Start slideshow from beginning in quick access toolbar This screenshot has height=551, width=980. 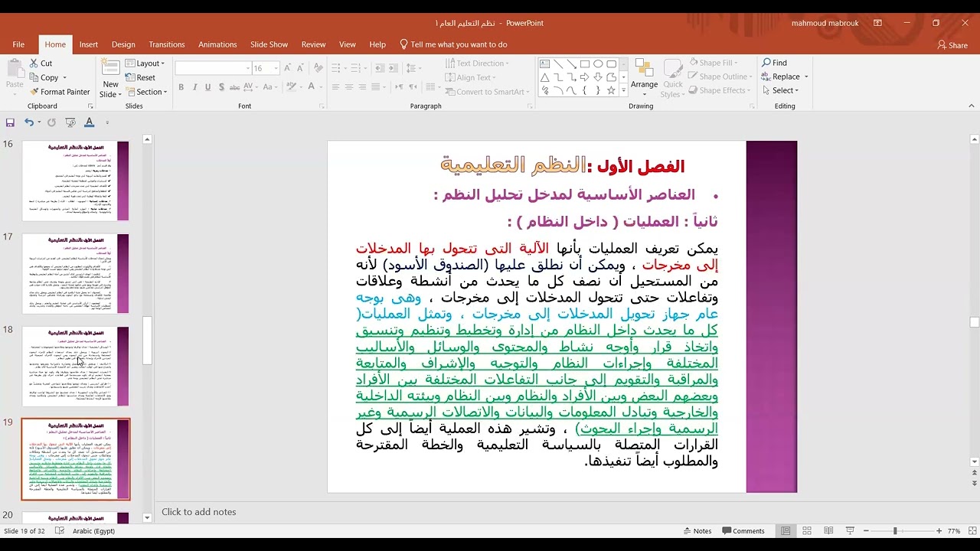tap(70, 122)
